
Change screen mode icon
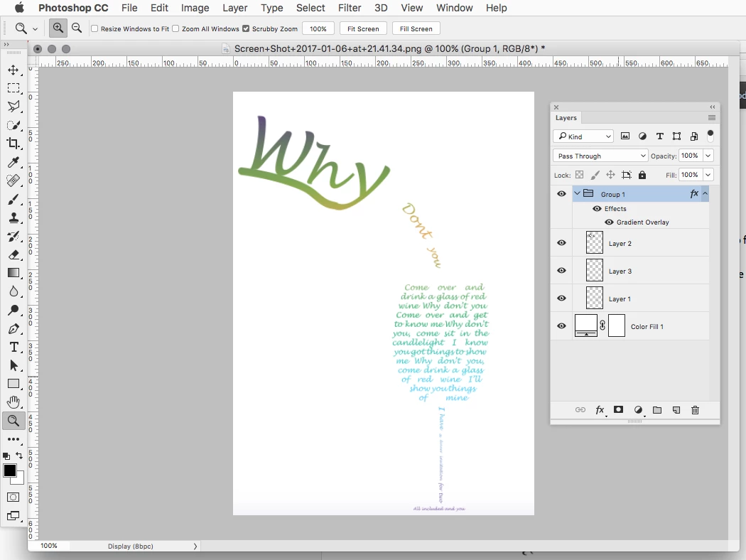click(13, 516)
